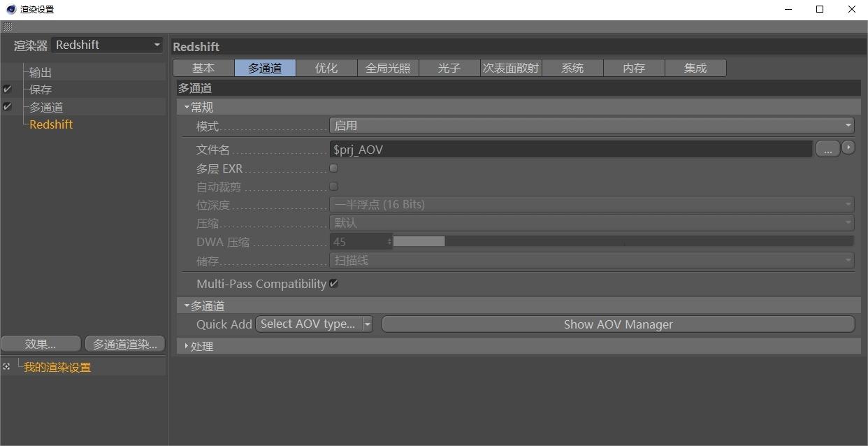This screenshot has width=868, height=446.
Task: Click the 文件名 input field
Action: (x=571, y=149)
